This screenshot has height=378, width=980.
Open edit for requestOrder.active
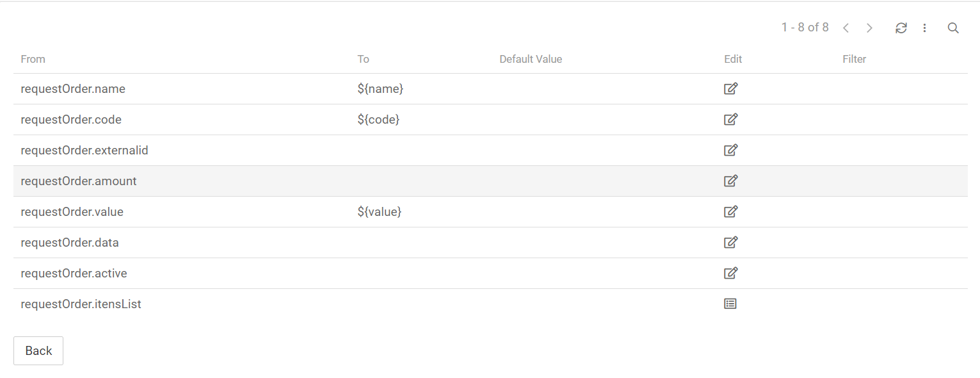point(730,274)
